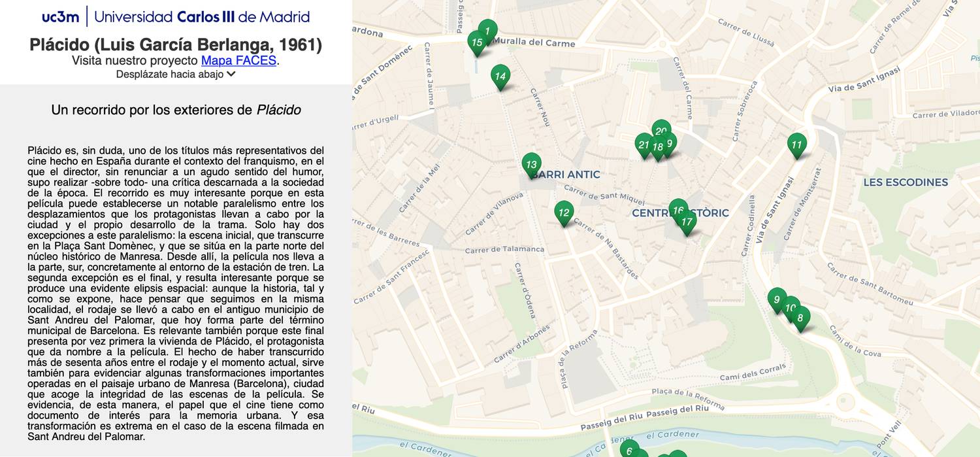Click the description paragraph starting 'Plácido es, sin duda'
This screenshot has height=457, width=980.
coord(176,294)
